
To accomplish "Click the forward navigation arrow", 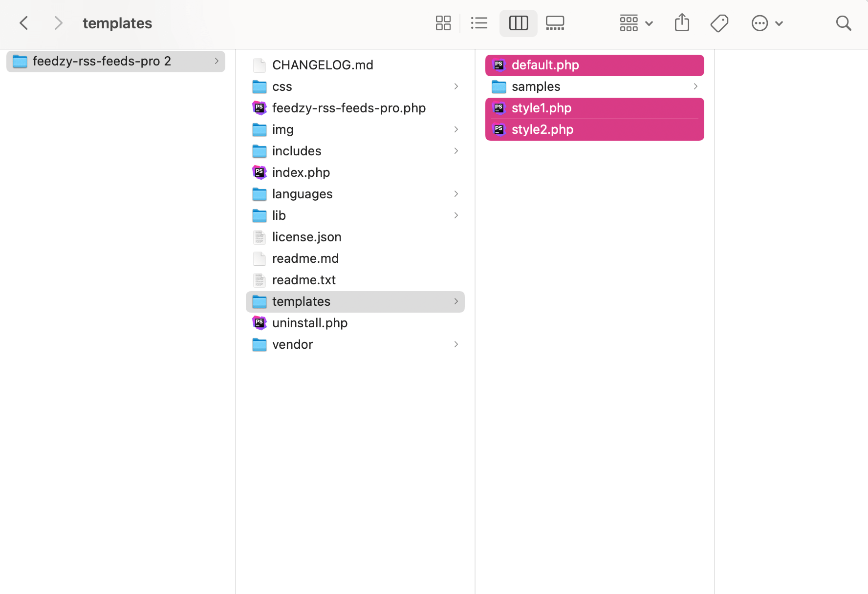I will 58,23.
